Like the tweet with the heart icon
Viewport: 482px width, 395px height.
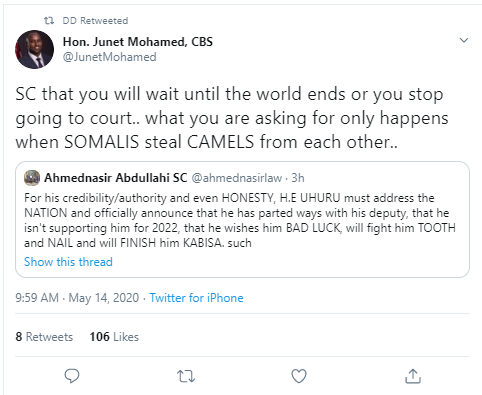point(299,376)
